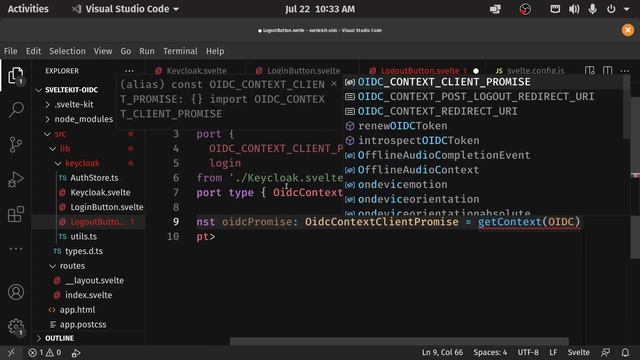Open the volume control in system tray
Viewport: 640px width, 360px height.
(x=574, y=9)
